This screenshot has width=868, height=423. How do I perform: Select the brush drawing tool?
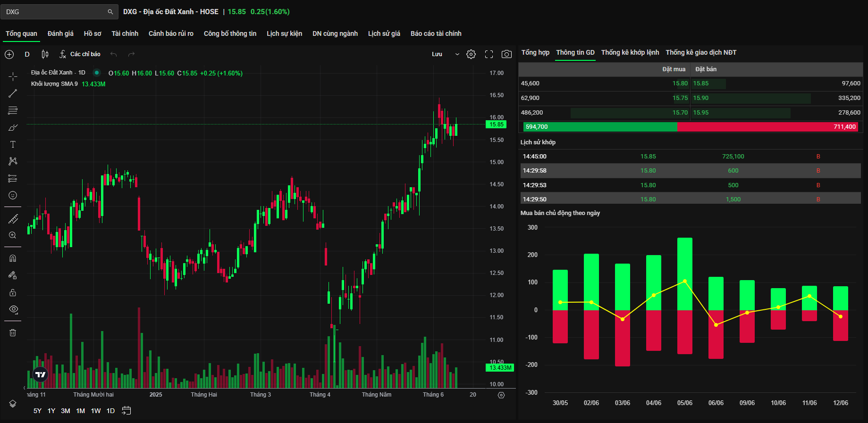[x=13, y=127]
